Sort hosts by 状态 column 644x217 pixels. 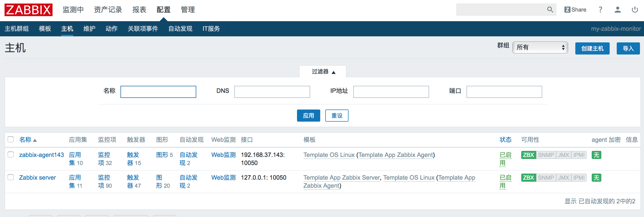(505, 140)
